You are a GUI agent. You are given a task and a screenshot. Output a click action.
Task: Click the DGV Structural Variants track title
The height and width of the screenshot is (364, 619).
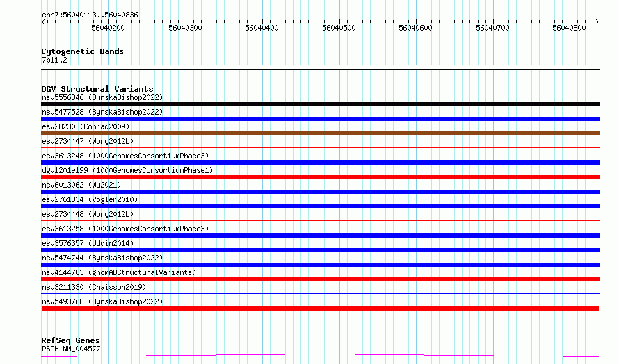(97, 89)
